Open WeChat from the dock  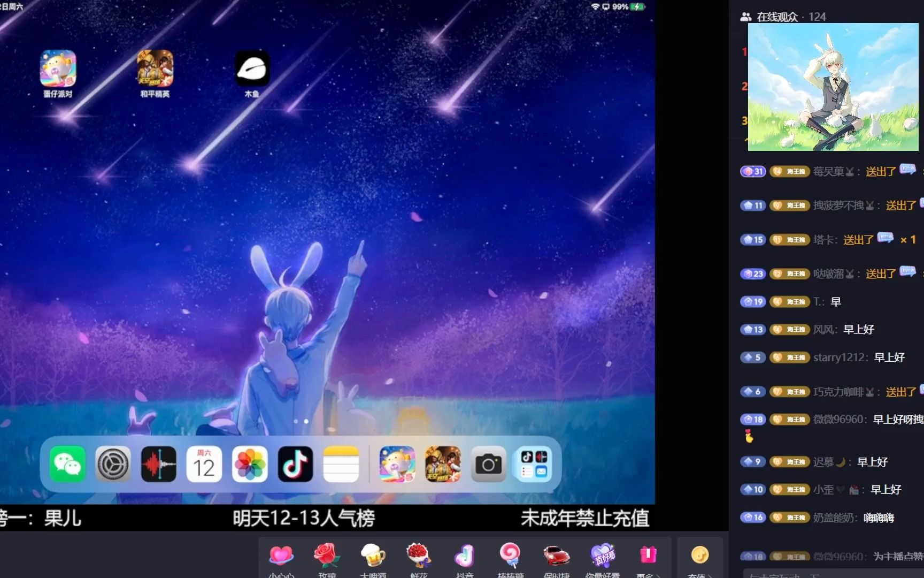[x=67, y=464]
